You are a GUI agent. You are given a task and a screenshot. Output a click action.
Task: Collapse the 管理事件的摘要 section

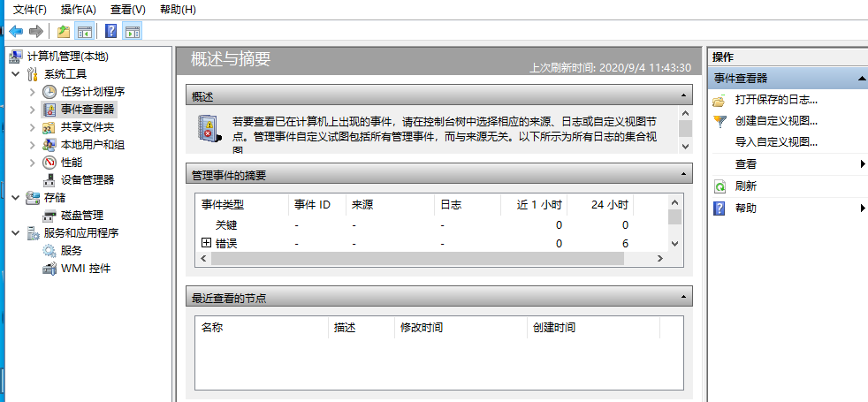point(683,174)
